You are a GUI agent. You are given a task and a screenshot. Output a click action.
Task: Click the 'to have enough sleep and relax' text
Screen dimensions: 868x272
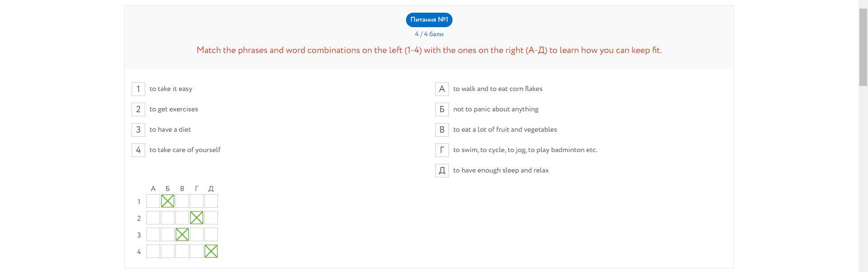(x=501, y=171)
